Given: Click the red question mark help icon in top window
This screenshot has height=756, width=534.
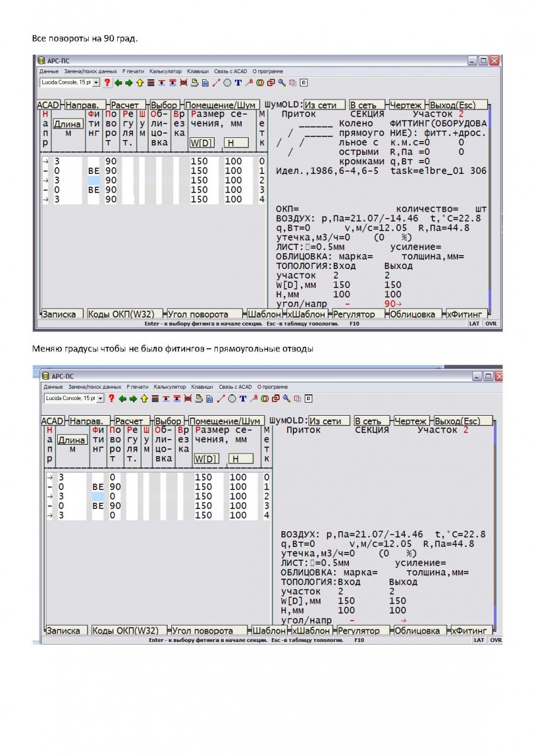Looking at the screenshot, I should point(107,82).
